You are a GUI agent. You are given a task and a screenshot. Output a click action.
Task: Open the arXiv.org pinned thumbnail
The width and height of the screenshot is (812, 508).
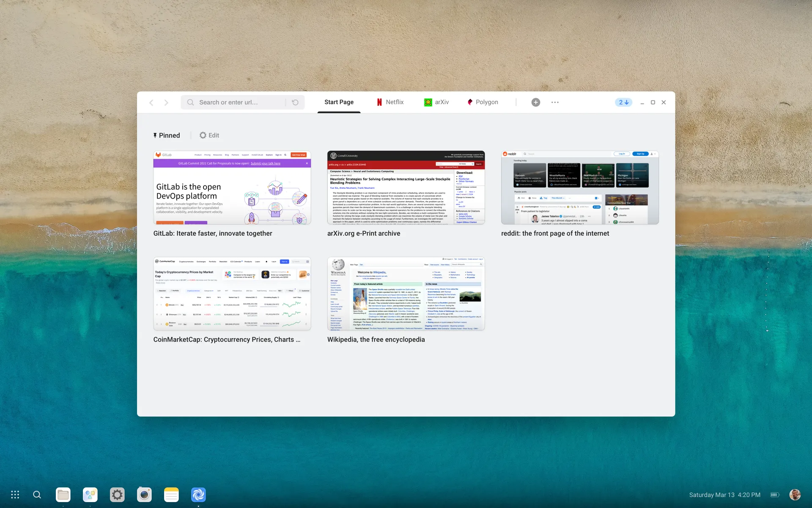[406, 188]
